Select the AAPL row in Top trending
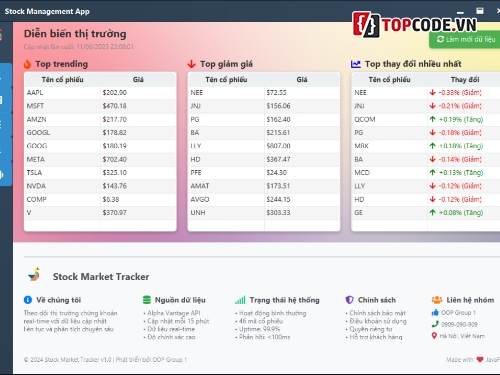The width and height of the screenshot is (500, 375). click(100, 93)
